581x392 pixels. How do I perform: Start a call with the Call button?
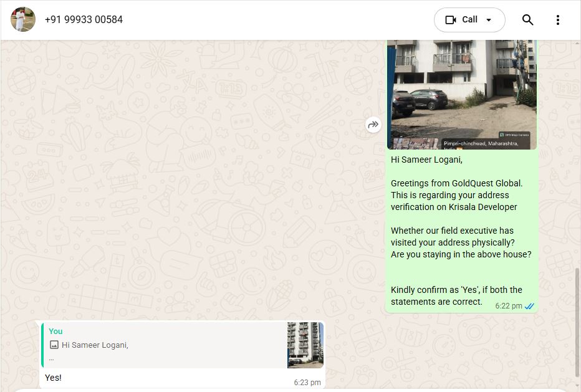click(x=469, y=20)
